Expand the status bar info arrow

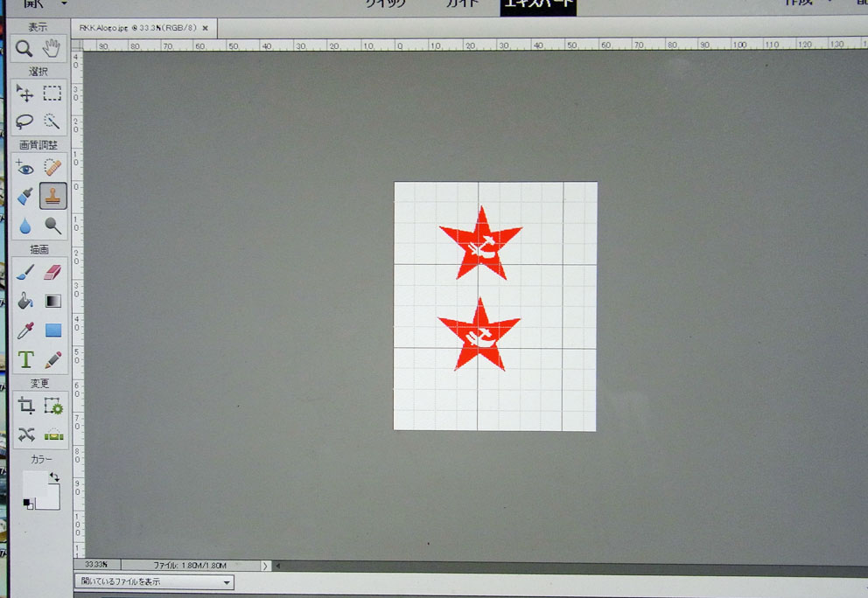click(265, 566)
